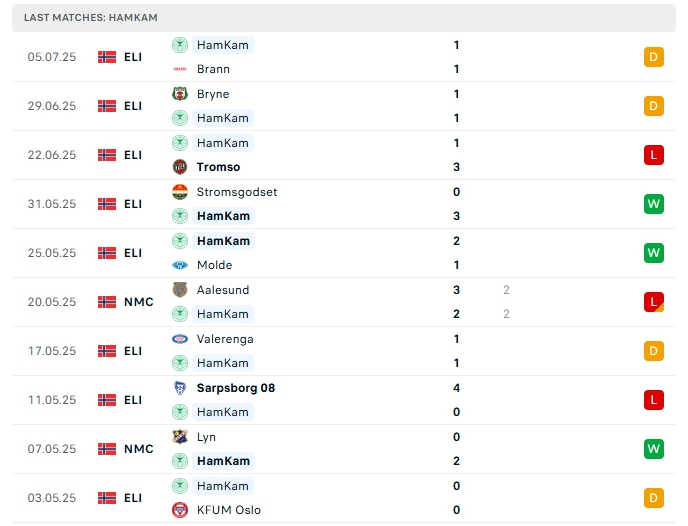Click the Brann team crest icon
Screen dimensions: 688x526
click(x=180, y=69)
